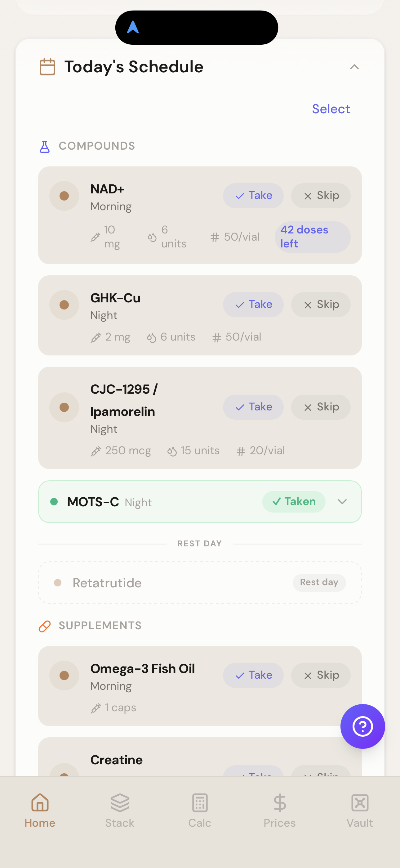
Task: Toggle the Omega-3 Fish Oil status circle
Action: point(64,675)
